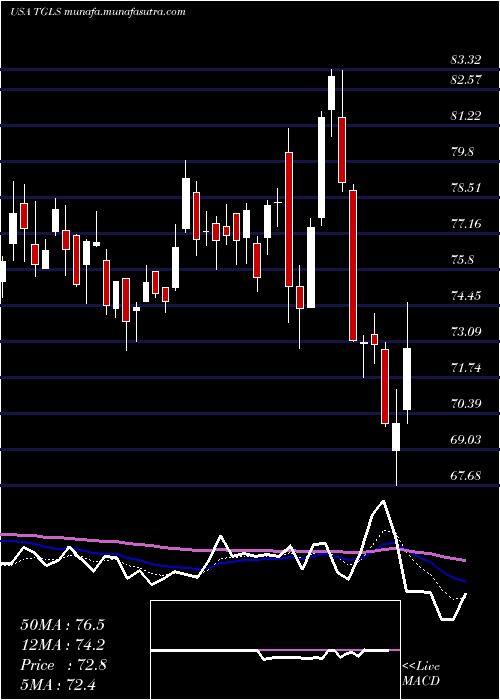Click the 81.22 price level label
Image resolution: width=500 pixels, height=700 pixels.
[466, 116]
